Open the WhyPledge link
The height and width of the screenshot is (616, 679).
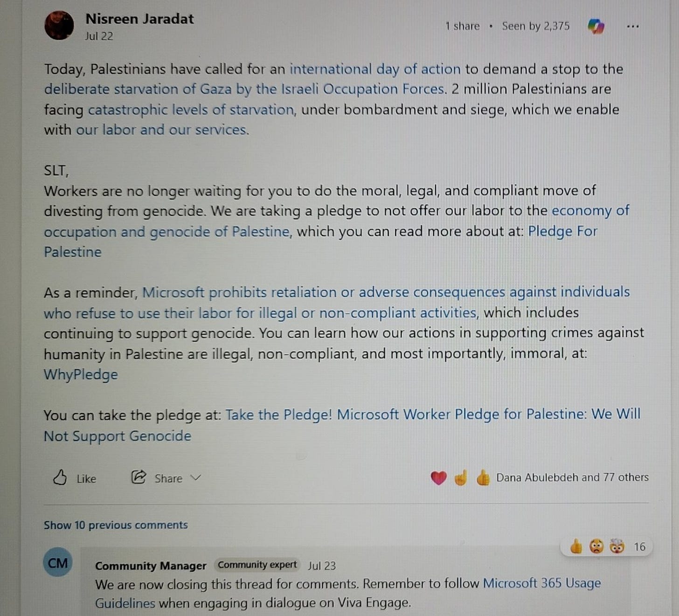coord(81,374)
